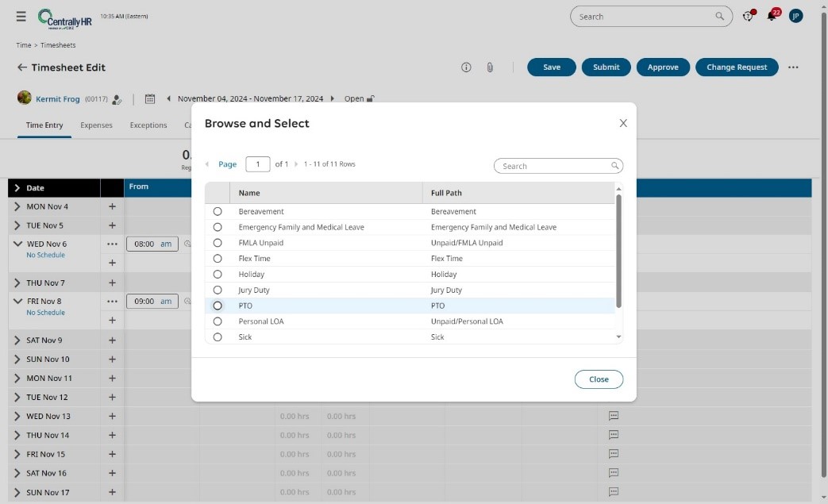Click the Time breadcrumb link
The image size is (828, 504).
(x=23, y=45)
